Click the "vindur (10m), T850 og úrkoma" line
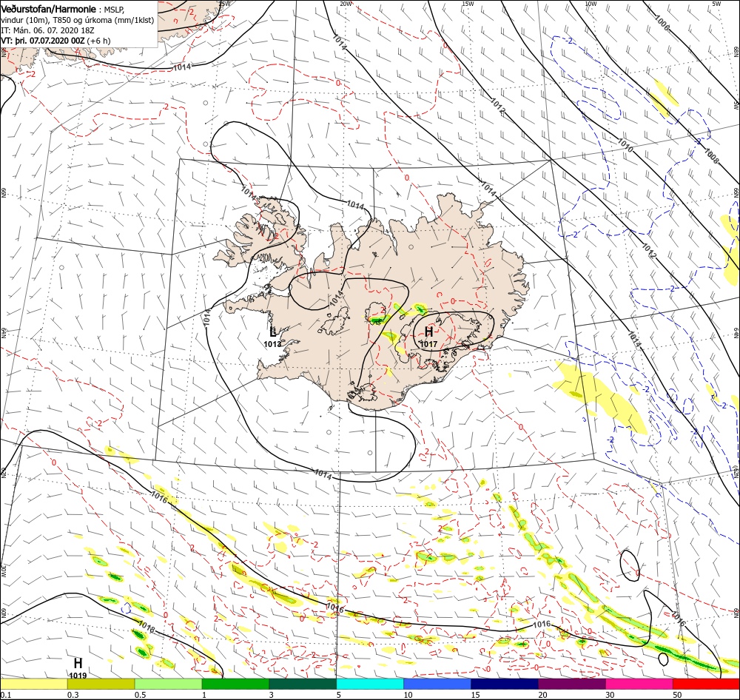Image resolution: width=740 pixels, height=700 pixels. 78,20
